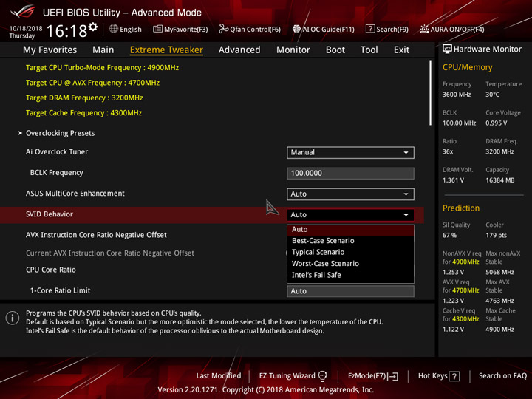Open the Ai Overclock Tuner dropdown
532x399 pixels.
point(350,152)
